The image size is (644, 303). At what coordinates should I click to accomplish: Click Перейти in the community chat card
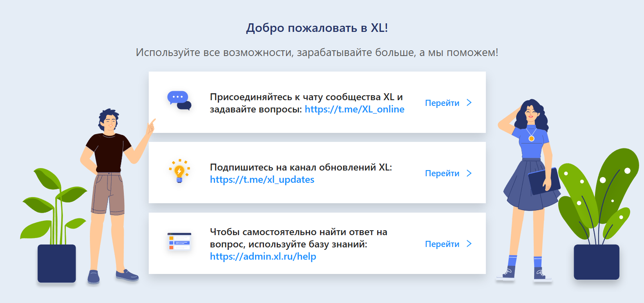442,103
